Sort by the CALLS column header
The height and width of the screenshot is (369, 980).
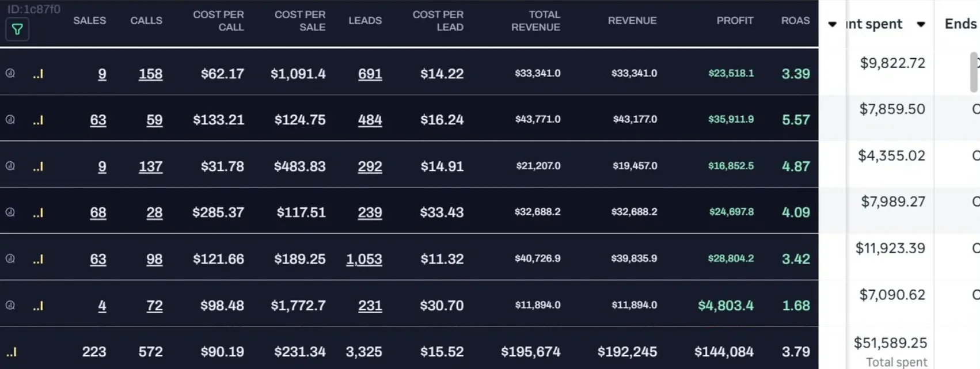146,20
